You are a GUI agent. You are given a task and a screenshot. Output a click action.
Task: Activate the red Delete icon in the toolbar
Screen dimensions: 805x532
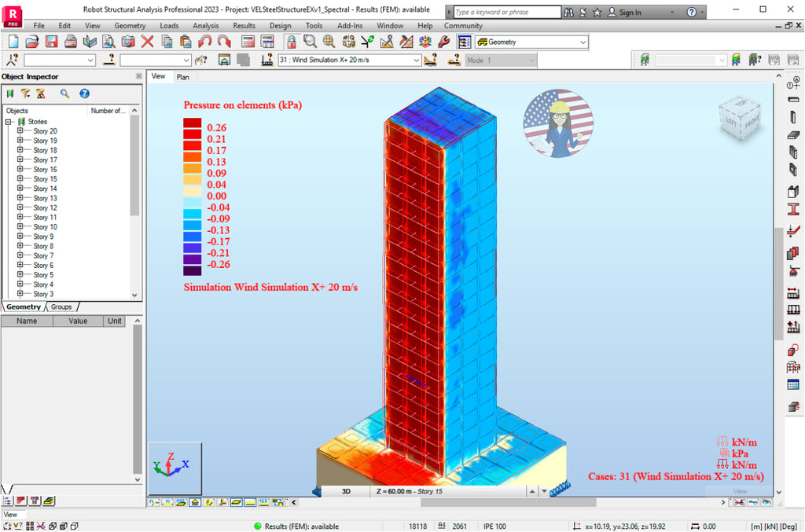(147, 42)
